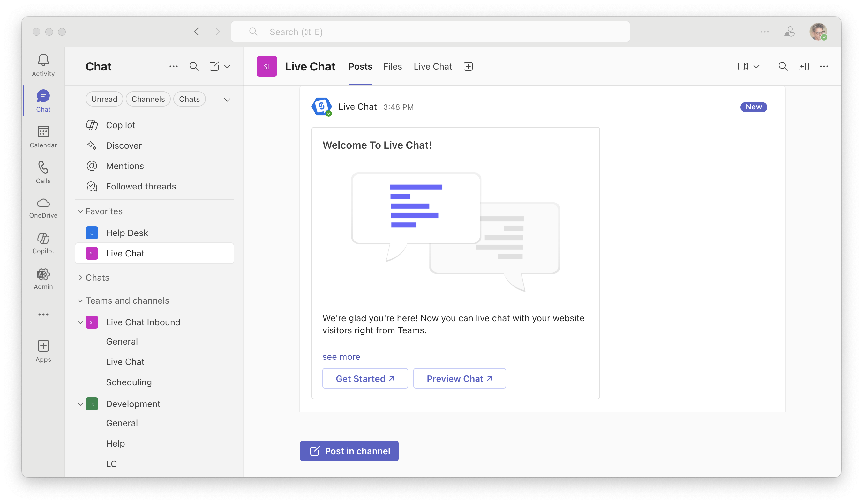Launch Copilot from the app bar

point(43,243)
